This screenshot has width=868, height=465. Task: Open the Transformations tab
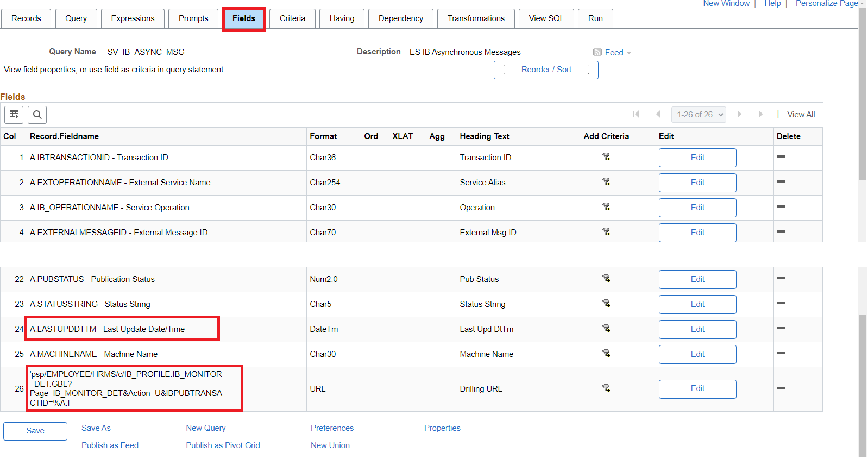[x=476, y=18]
